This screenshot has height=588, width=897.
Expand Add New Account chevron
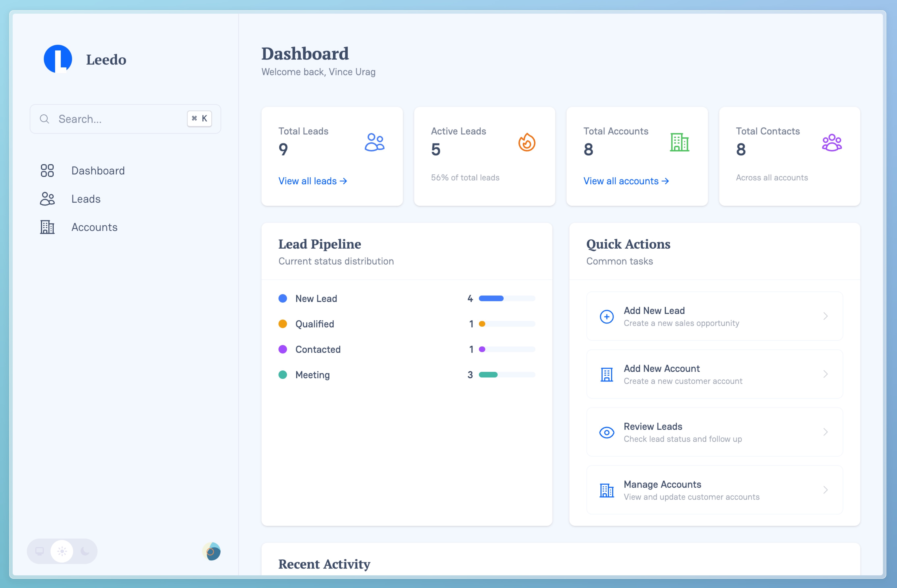pos(825,374)
